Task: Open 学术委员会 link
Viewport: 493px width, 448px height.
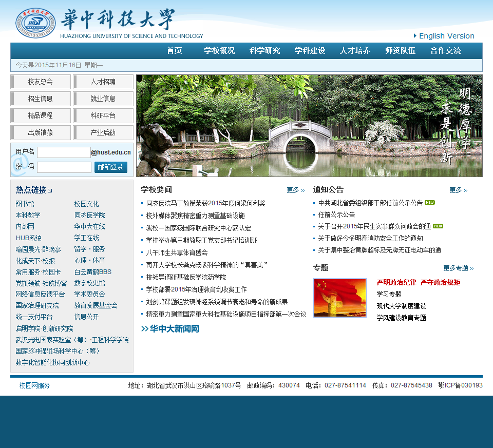Action: 89,295
